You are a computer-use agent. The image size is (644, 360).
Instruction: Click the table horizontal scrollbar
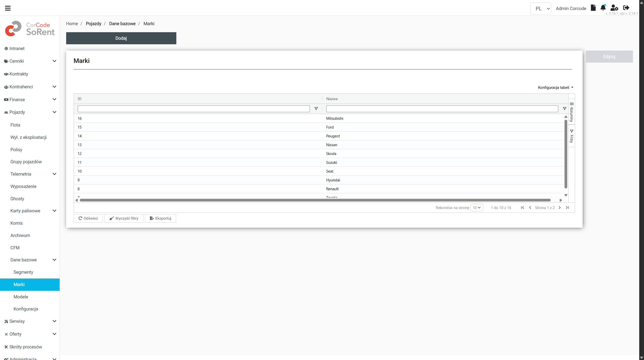click(x=315, y=200)
